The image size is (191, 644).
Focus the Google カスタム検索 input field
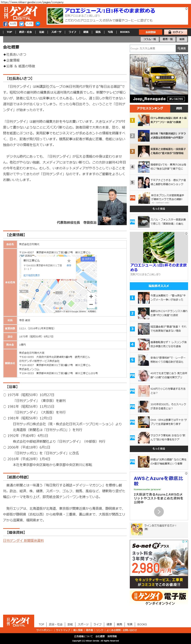coord(153,49)
